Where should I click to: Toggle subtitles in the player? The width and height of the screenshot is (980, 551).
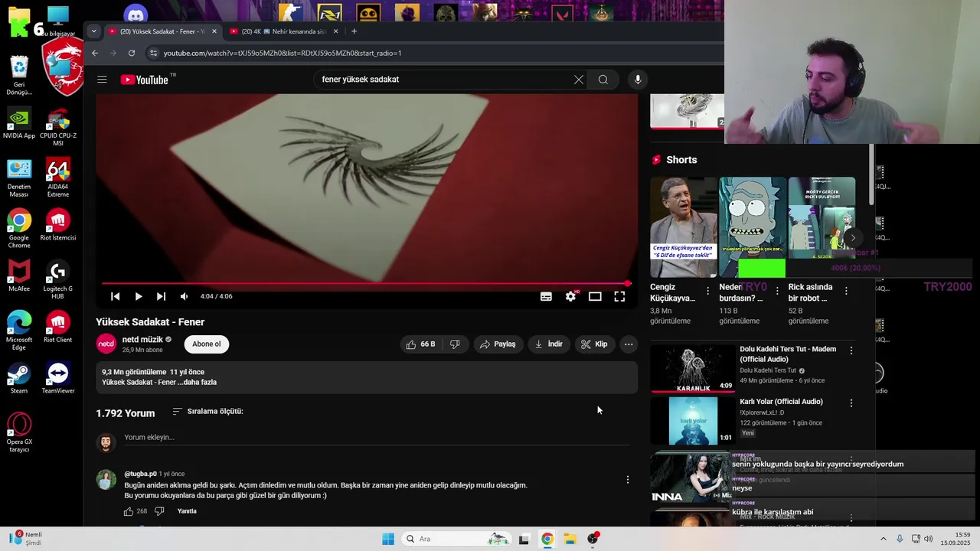point(546,296)
